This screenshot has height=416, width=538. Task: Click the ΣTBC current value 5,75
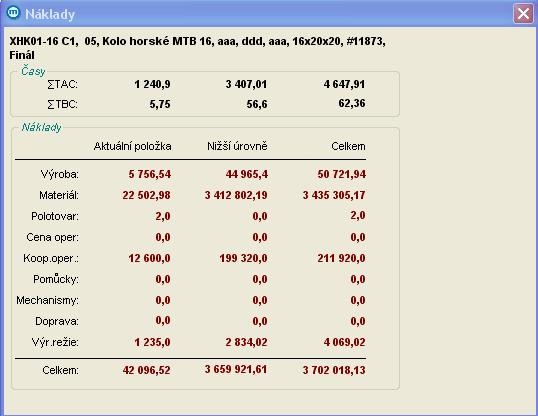tap(160, 104)
